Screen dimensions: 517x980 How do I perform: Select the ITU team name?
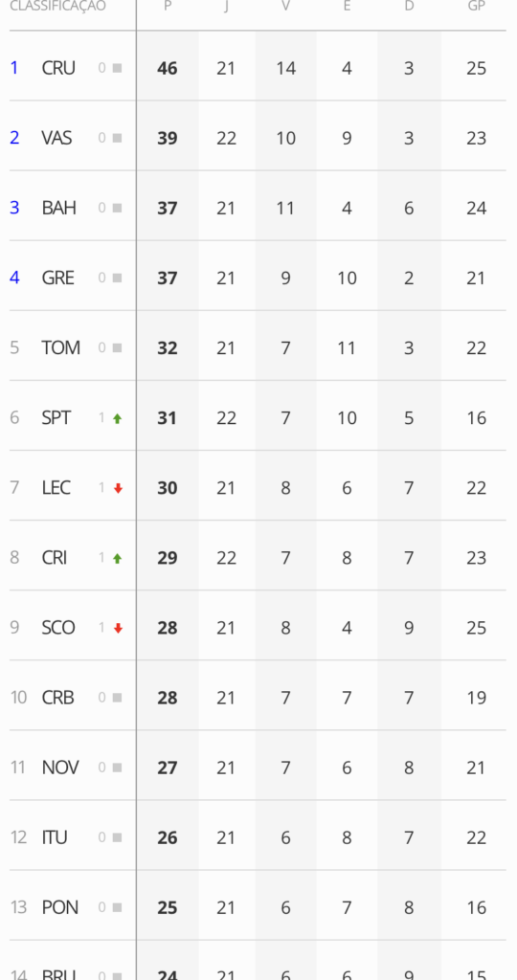(55, 837)
